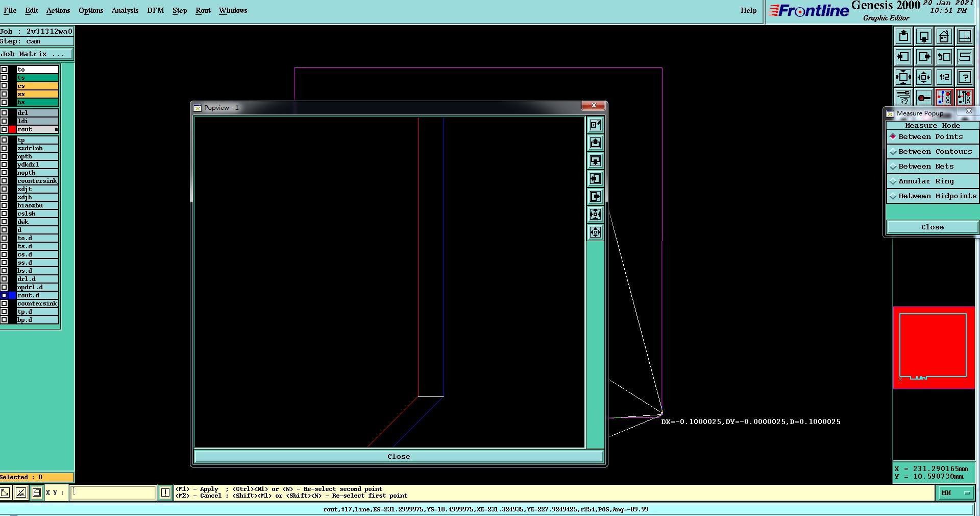Click the Popview zoom out icon
Image resolution: width=980 pixels, height=516 pixels.
(x=595, y=232)
